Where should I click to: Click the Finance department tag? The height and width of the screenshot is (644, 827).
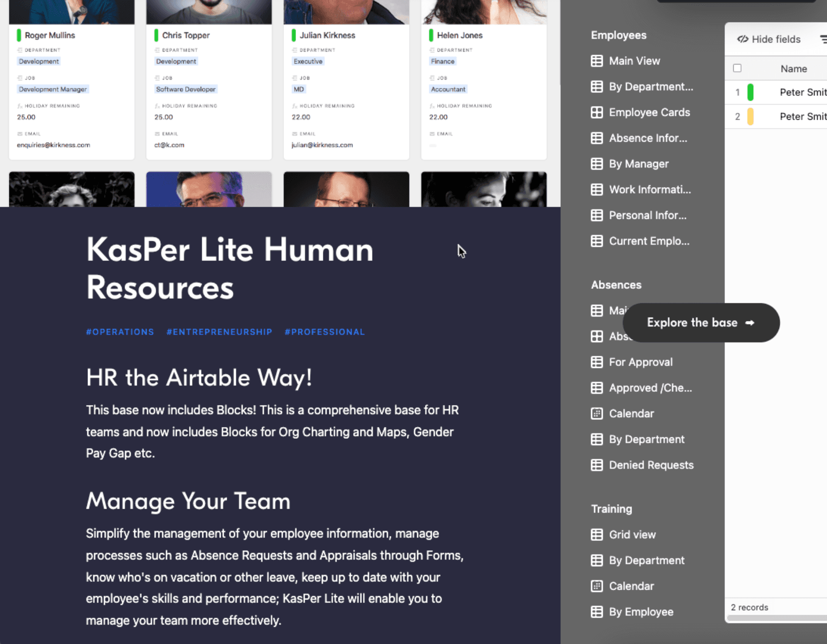tap(443, 62)
